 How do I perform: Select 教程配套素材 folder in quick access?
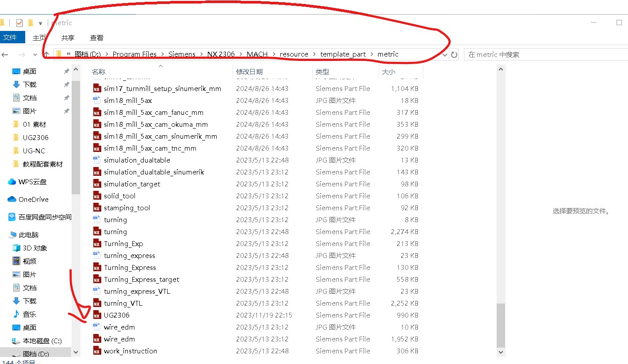tap(38, 164)
